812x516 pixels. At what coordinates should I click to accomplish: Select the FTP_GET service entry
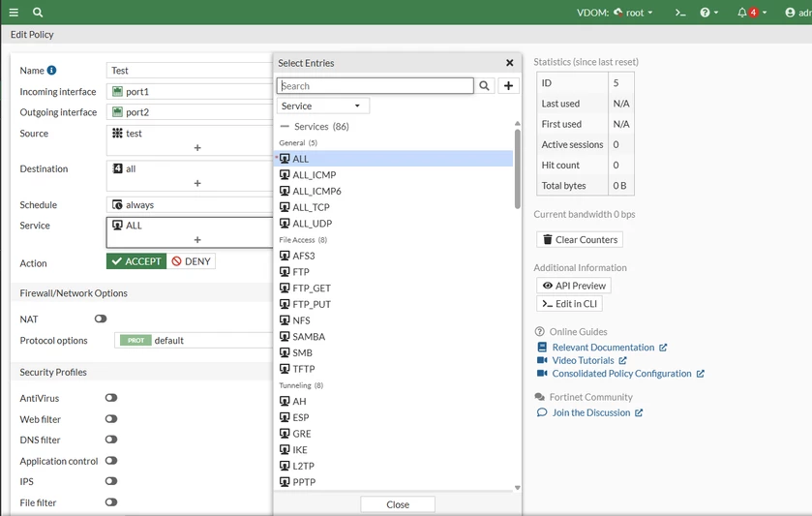coord(394,288)
